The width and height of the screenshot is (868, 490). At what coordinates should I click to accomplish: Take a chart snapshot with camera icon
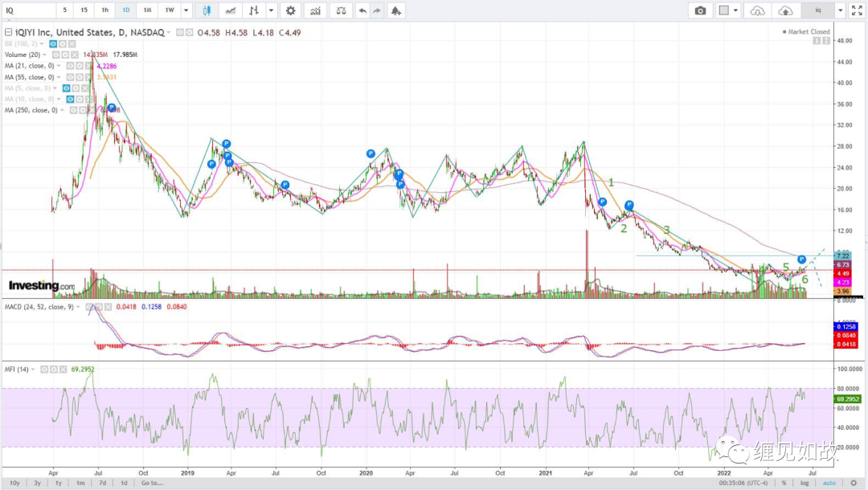tap(700, 10)
